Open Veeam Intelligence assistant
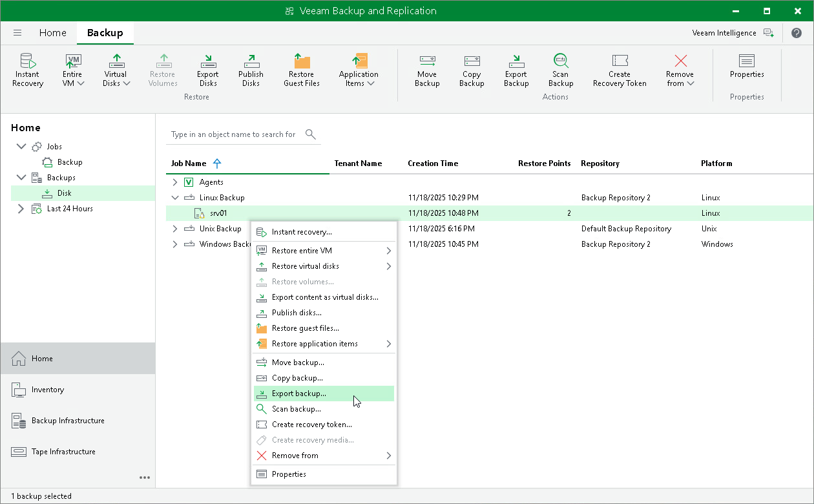 733,33
